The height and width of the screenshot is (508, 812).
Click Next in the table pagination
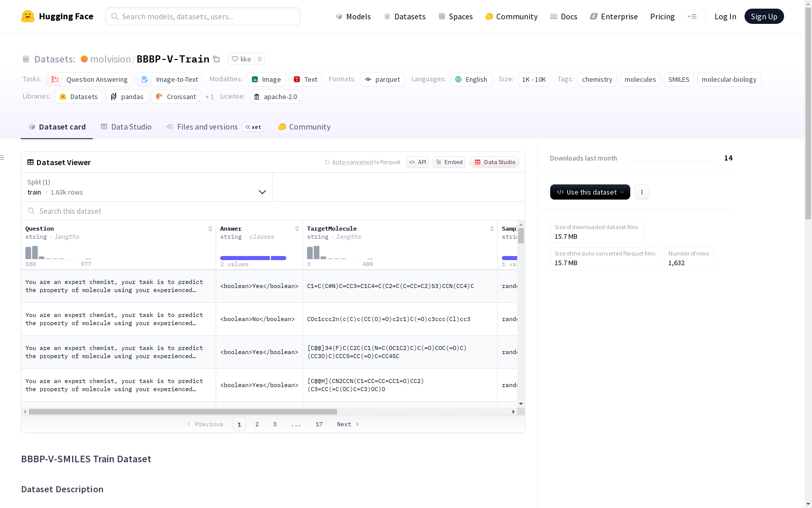[x=348, y=424]
